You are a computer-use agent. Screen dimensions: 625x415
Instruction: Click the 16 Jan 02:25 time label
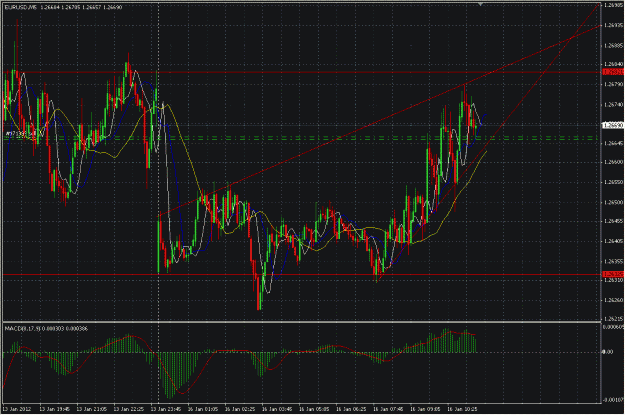tap(240, 409)
